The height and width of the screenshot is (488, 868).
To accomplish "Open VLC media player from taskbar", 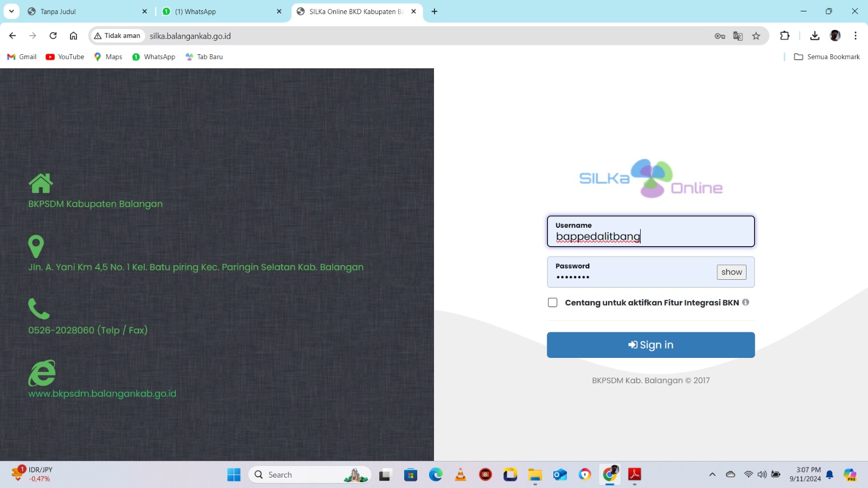I will tap(461, 475).
